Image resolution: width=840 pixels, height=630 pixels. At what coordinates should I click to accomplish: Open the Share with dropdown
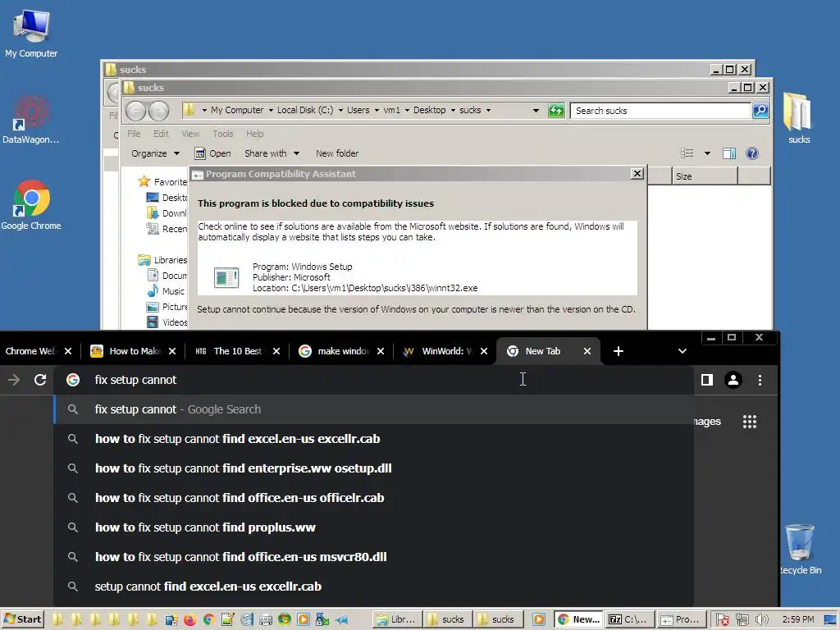272,153
